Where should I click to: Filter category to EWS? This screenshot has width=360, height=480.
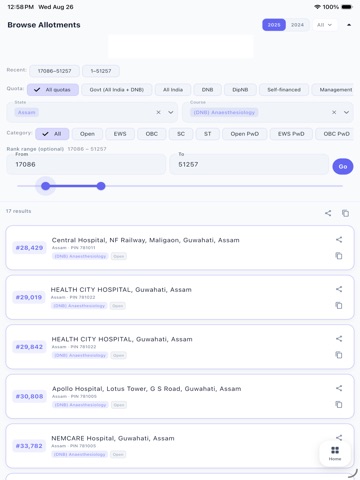(120, 134)
